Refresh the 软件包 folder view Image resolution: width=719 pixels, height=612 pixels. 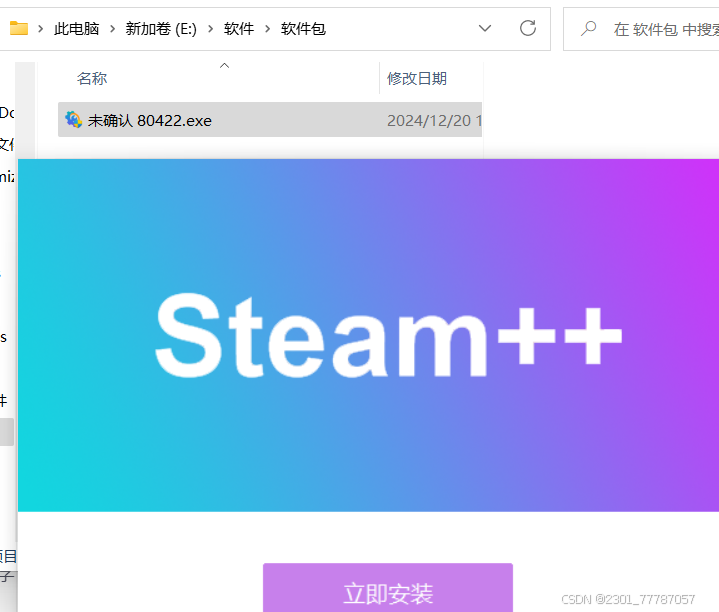528,28
